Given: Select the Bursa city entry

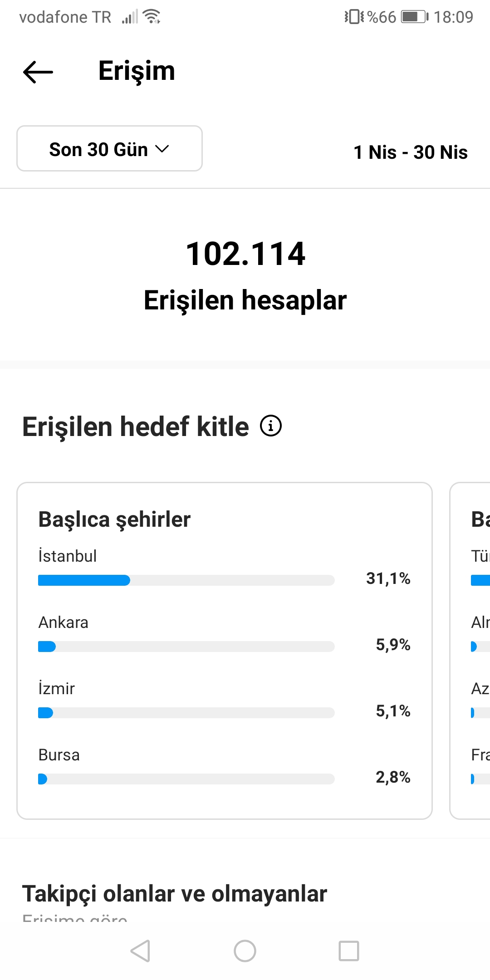Looking at the screenshot, I should point(225,766).
